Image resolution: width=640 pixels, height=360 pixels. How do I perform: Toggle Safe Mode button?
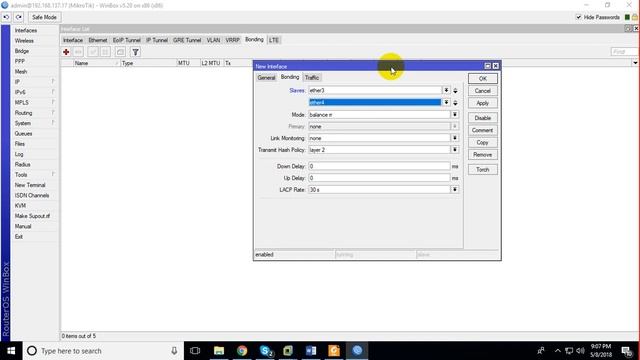[44, 17]
